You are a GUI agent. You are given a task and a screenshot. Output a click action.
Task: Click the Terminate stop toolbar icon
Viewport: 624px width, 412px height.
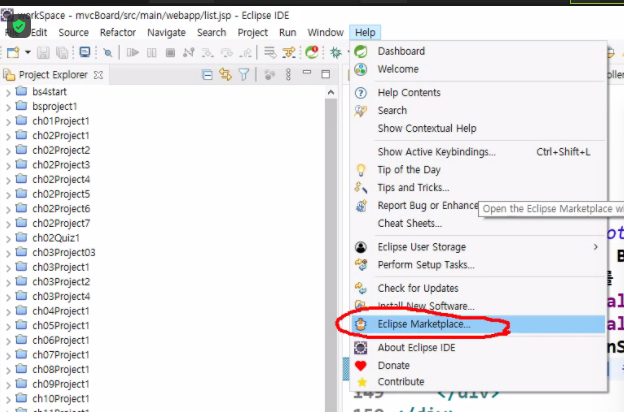[170, 53]
